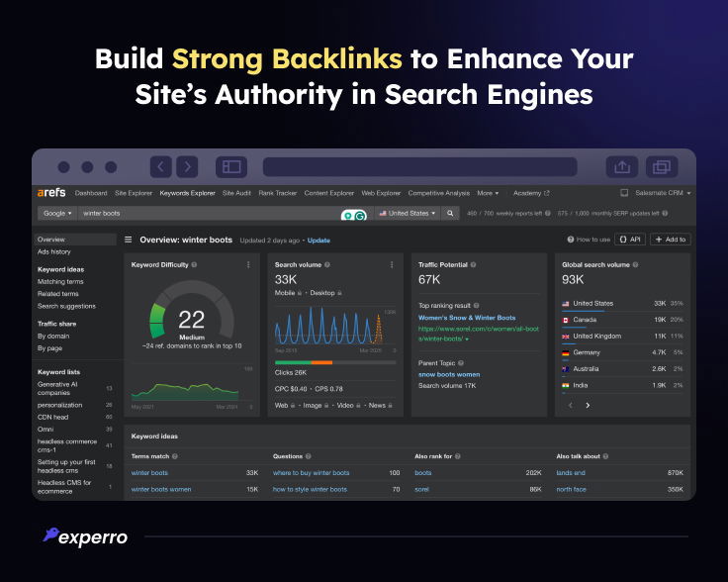This screenshot has height=582, width=728.
Task: Click the search magnifier button
Action: (450, 213)
